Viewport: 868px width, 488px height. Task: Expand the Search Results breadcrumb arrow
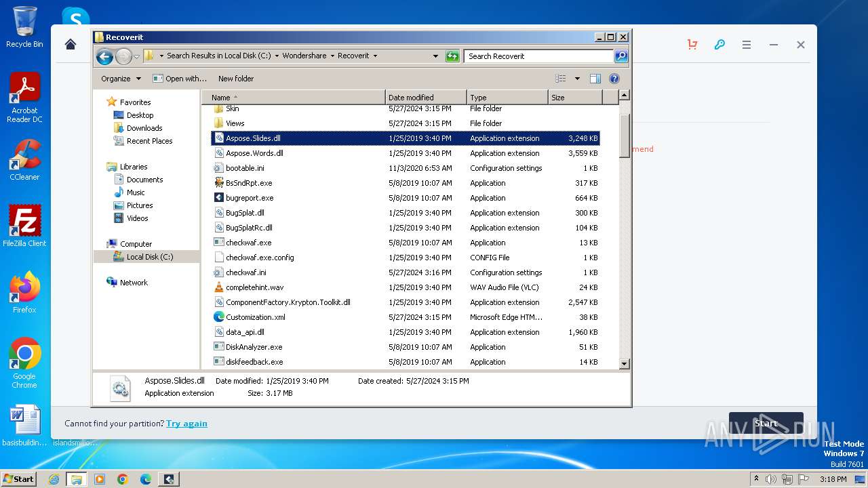276,56
